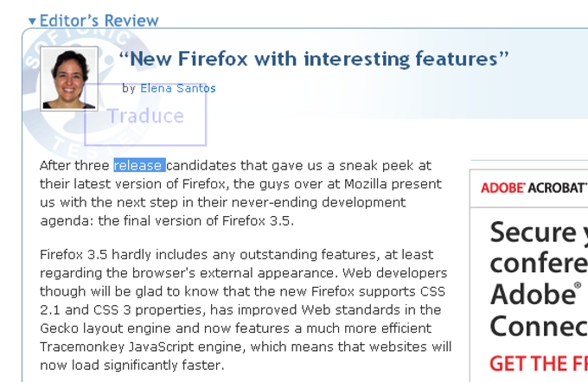This screenshot has width=588, height=382.
Task: Click the red "GET THE FR" ad text
Action: tap(538, 362)
